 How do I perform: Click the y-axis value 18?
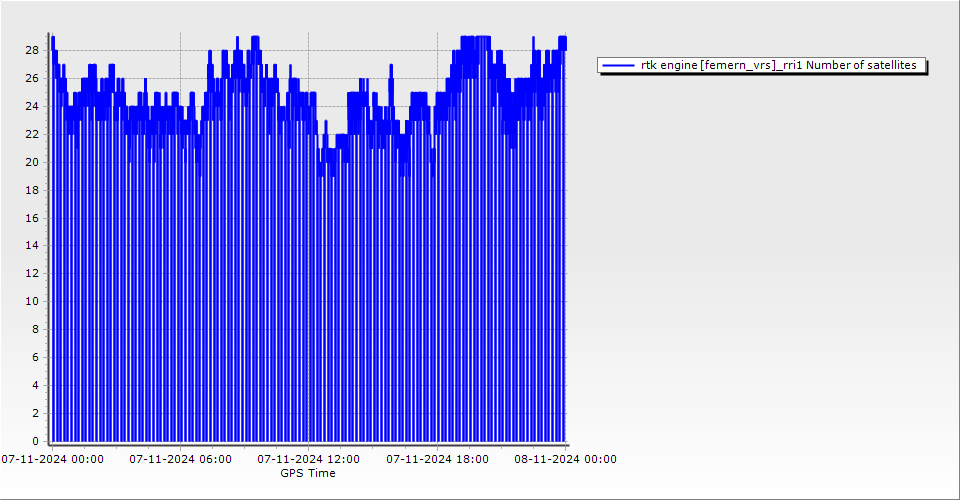(x=32, y=190)
